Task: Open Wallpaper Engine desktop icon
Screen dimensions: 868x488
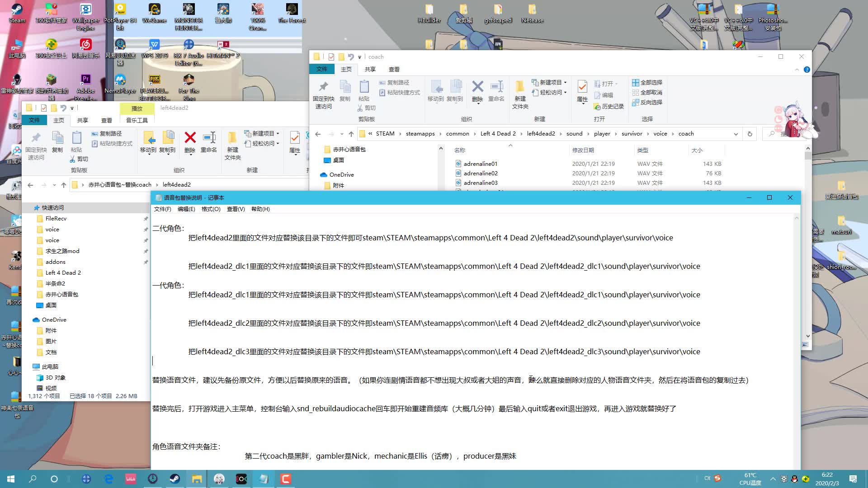Action: (85, 16)
